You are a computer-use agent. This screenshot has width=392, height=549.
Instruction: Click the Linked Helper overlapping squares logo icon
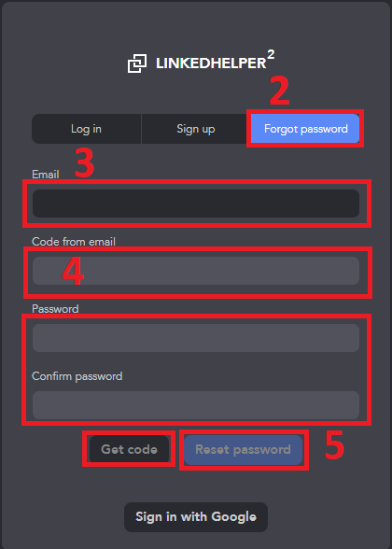137,63
